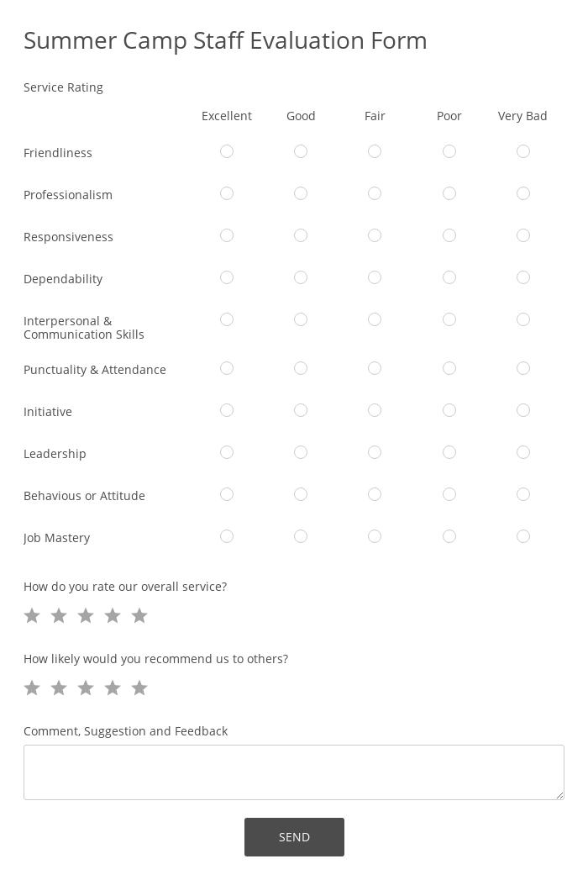Set recommend likelihood to two stars

click(x=59, y=688)
